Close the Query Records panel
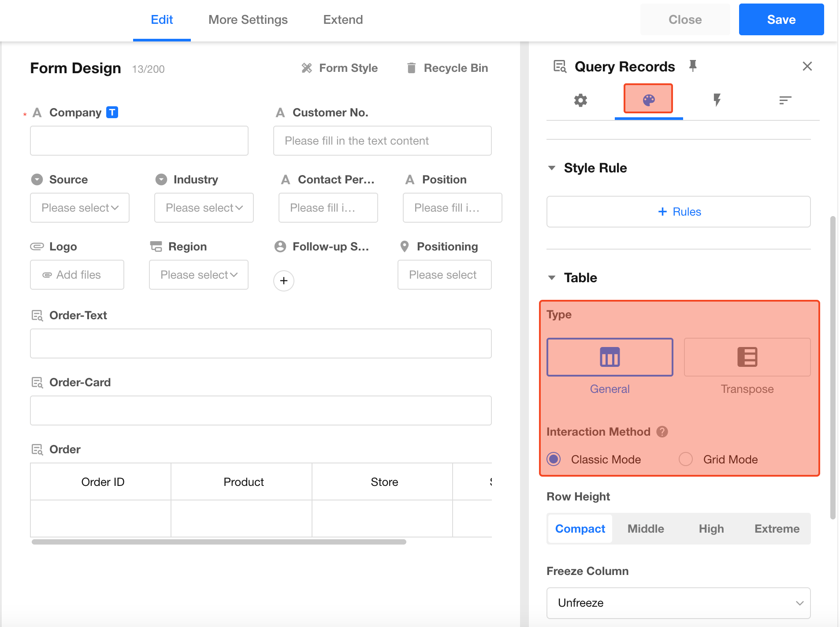The width and height of the screenshot is (840, 627). [x=807, y=66]
